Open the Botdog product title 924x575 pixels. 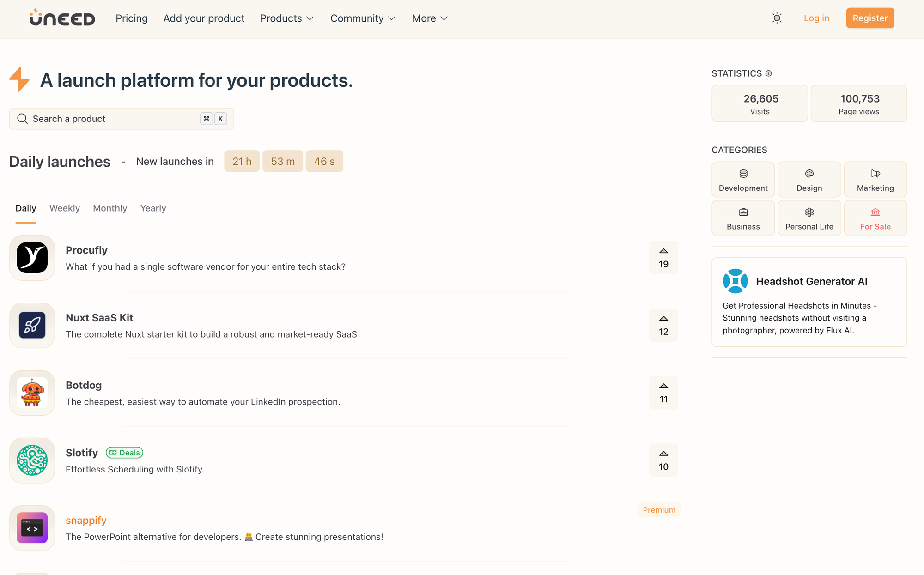tap(84, 385)
